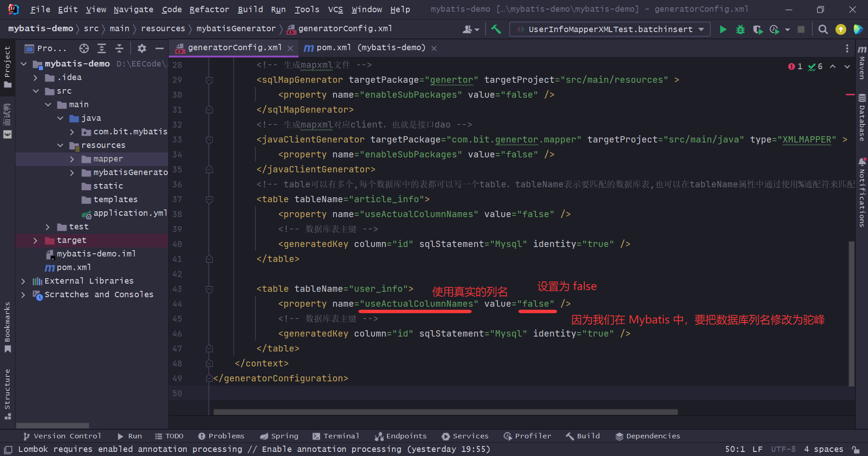Click the UTF-8 encoding indicator
This screenshot has height=456, width=868.
tap(783, 449)
